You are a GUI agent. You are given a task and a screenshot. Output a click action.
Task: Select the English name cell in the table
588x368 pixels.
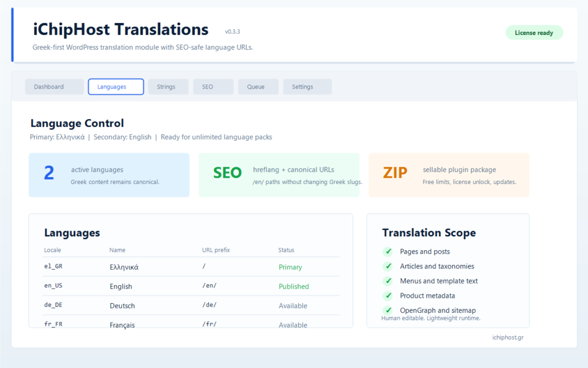pyautogui.click(x=121, y=286)
